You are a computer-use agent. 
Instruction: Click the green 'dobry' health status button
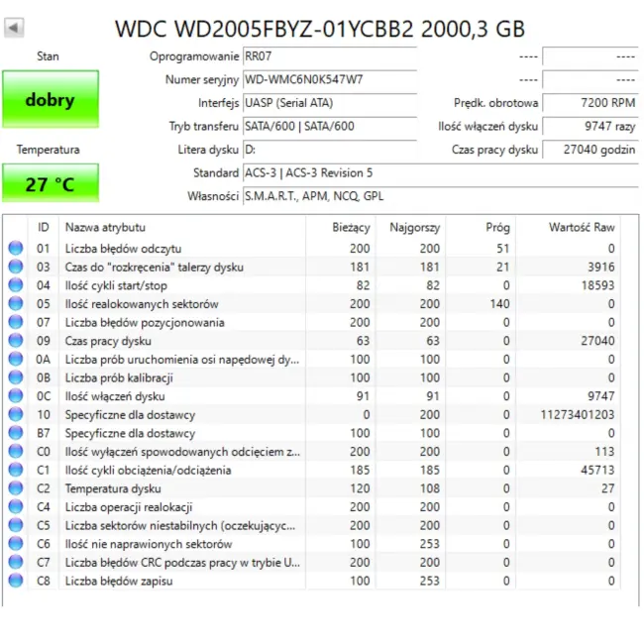point(51,99)
